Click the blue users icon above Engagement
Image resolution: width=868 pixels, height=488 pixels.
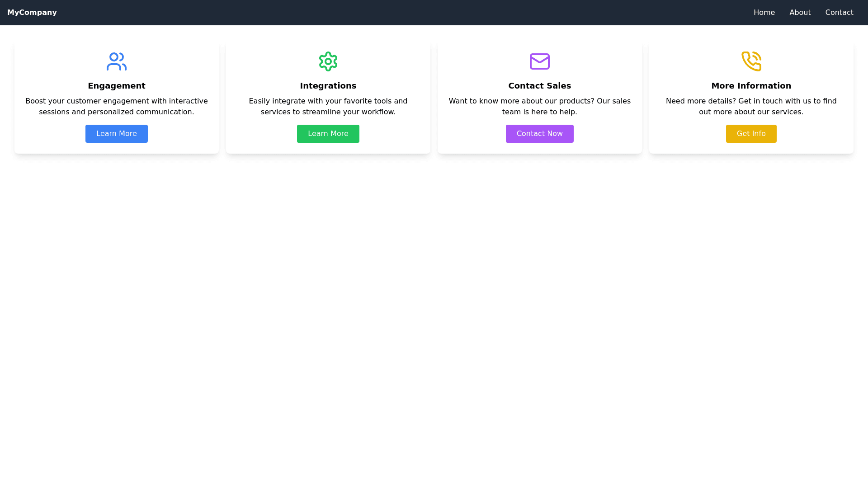117,61
